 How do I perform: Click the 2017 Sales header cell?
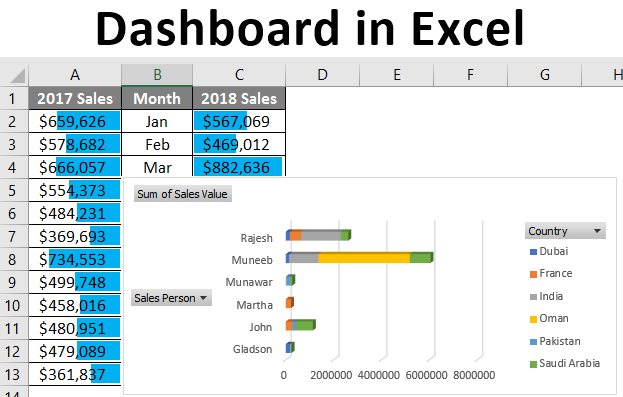(x=75, y=98)
